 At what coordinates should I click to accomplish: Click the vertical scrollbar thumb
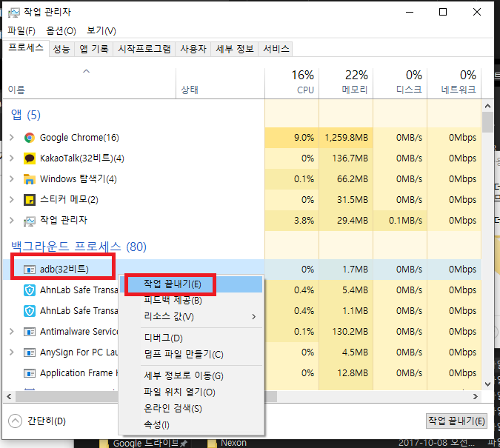click(x=487, y=122)
